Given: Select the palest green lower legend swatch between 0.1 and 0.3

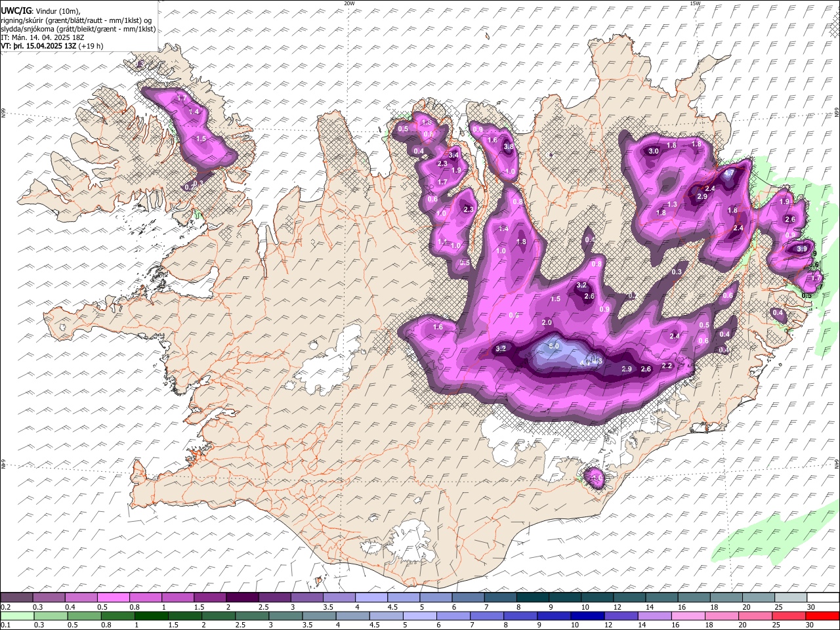Looking at the screenshot, I should point(16,616).
